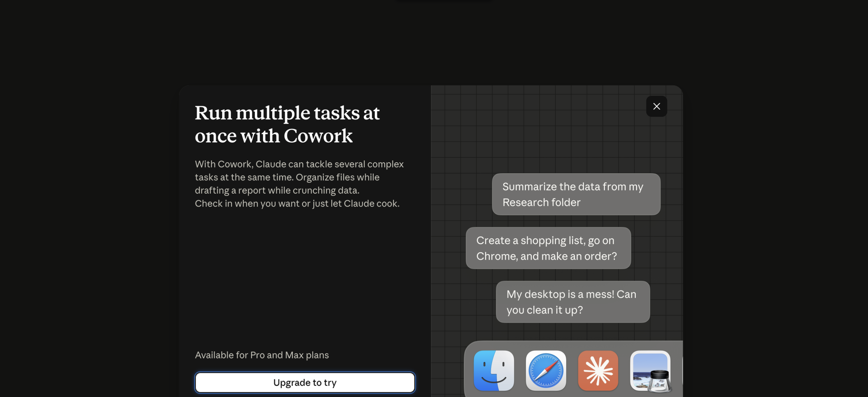Image resolution: width=868 pixels, height=397 pixels.
Task: Open the Finder icon in the dock
Action: pos(494,371)
